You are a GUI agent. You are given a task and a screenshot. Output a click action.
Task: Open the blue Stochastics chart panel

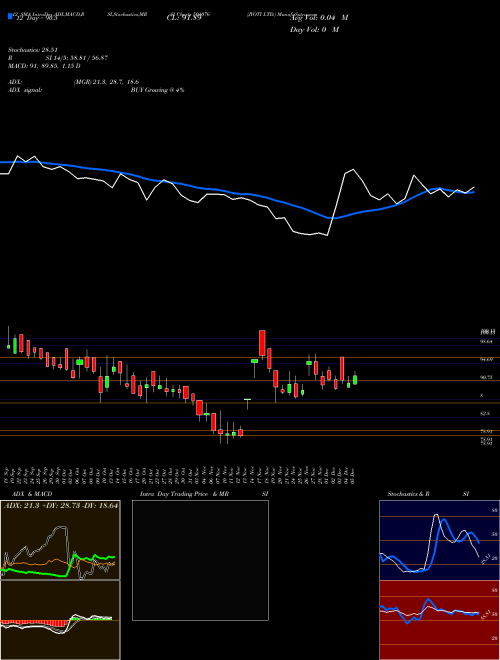click(439, 540)
